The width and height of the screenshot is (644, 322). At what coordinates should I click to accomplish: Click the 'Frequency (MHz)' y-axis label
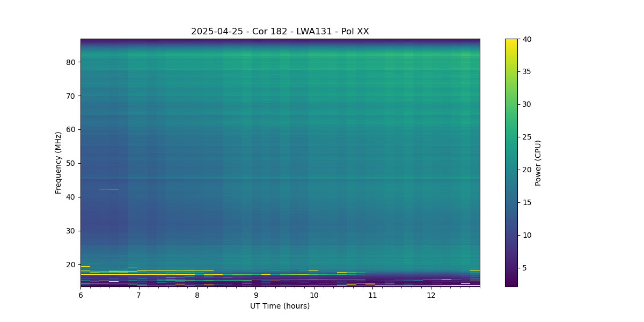pyautogui.click(x=58, y=163)
